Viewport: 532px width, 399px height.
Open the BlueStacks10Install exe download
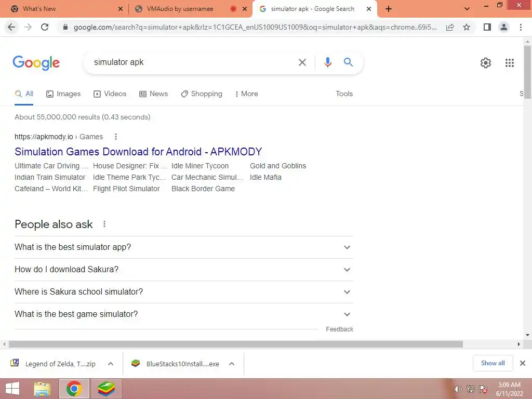tap(176, 364)
